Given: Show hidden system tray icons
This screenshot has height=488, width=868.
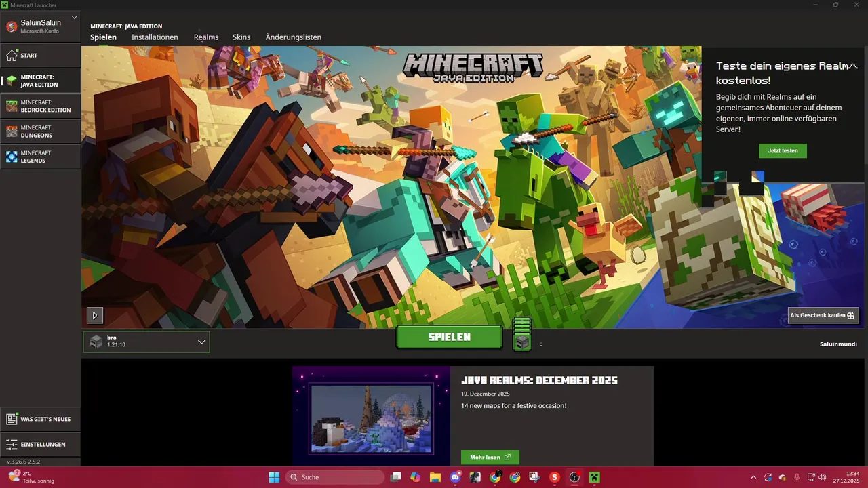Looking at the screenshot, I should click(x=753, y=477).
